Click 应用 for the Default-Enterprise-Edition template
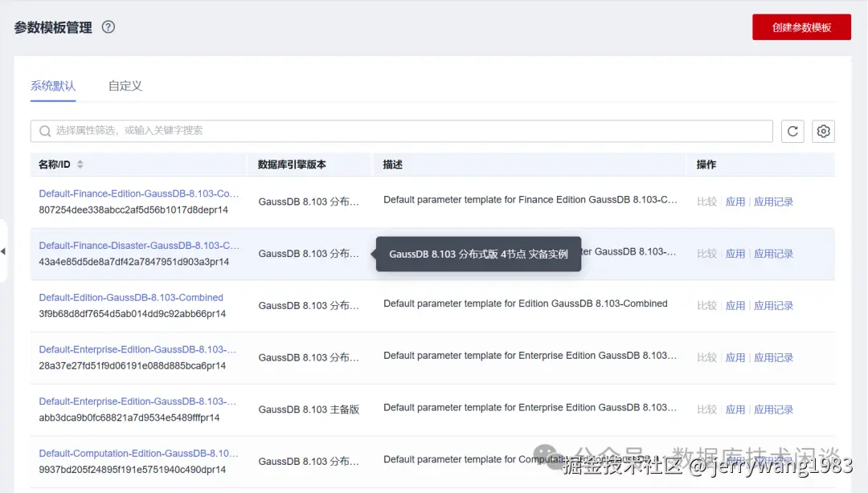868x493 pixels. pyautogui.click(x=735, y=357)
